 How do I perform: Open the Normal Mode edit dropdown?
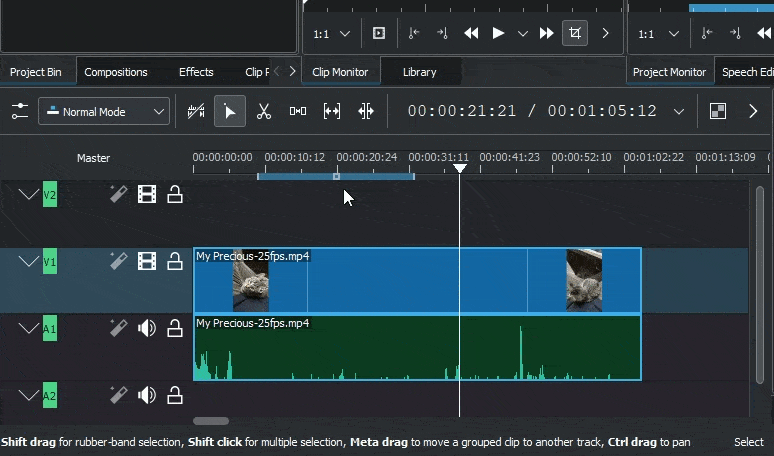(104, 111)
